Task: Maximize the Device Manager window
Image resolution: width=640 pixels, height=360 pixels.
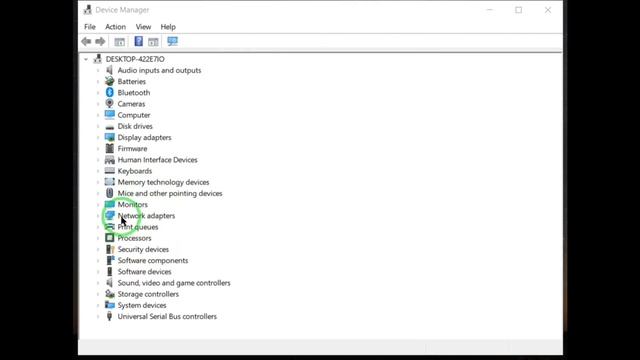Action: pos(518,10)
